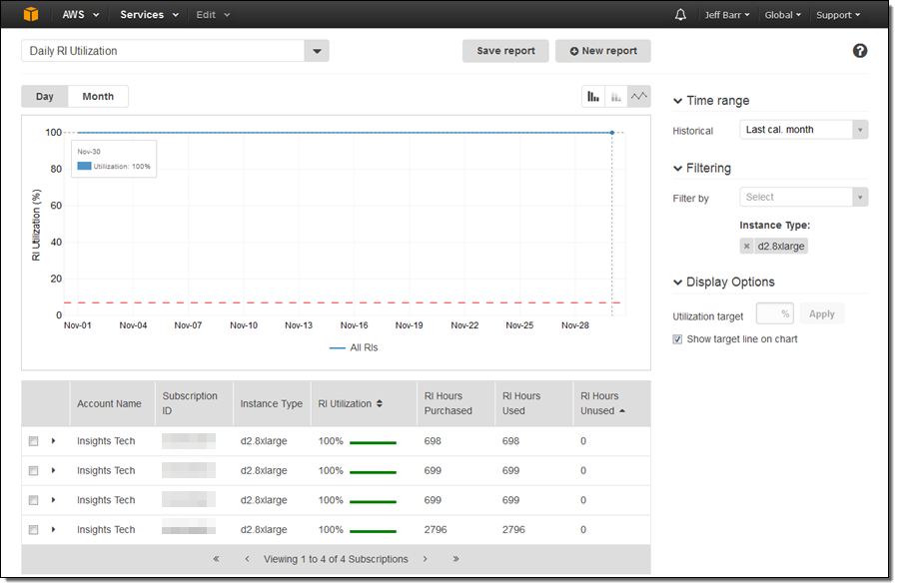Switch to the solid bar chart view
The image size is (899, 588).
[x=593, y=97]
